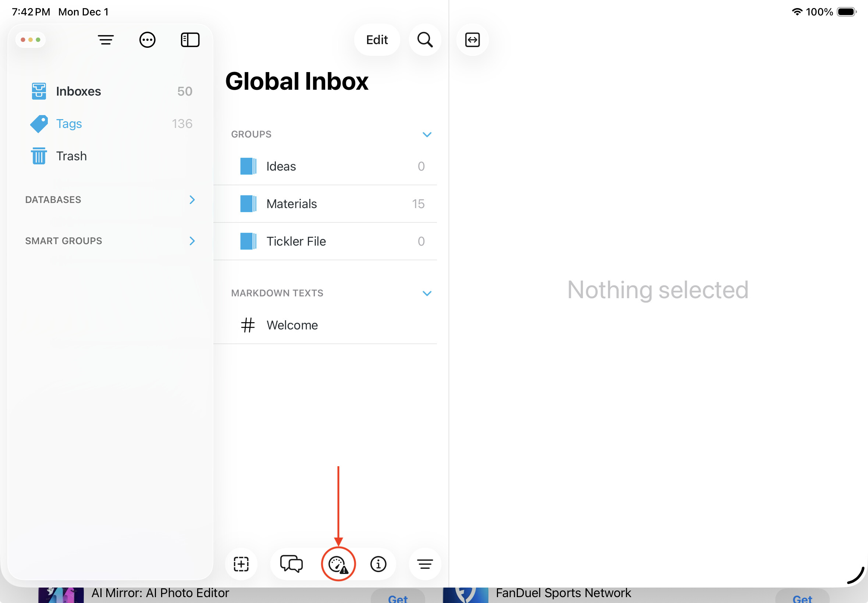This screenshot has width=868, height=603.
Task: Open bottom sort options lines icon
Action: pyautogui.click(x=425, y=564)
